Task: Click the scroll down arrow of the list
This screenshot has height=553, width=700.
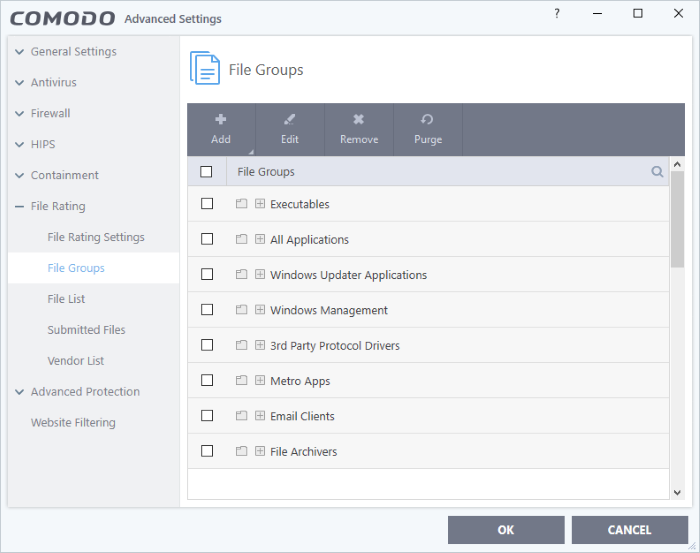Action: tap(677, 493)
